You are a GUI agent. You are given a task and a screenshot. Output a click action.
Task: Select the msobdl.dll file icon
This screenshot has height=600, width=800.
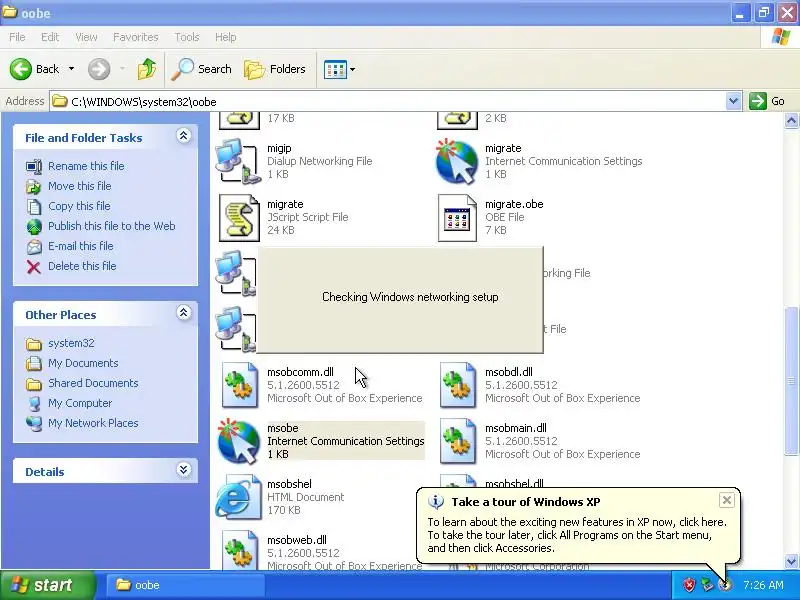click(x=457, y=385)
